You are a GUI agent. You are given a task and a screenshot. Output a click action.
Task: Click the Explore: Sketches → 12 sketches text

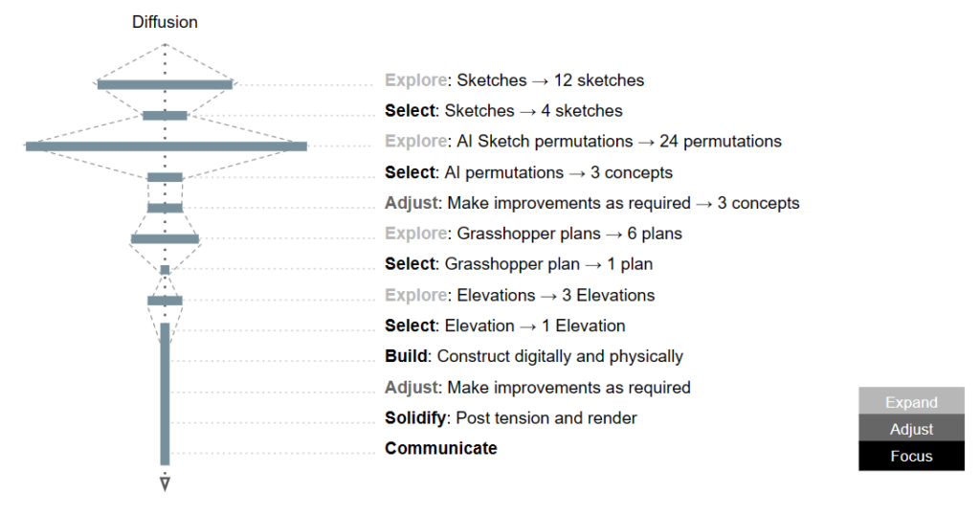pyautogui.click(x=514, y=80)
